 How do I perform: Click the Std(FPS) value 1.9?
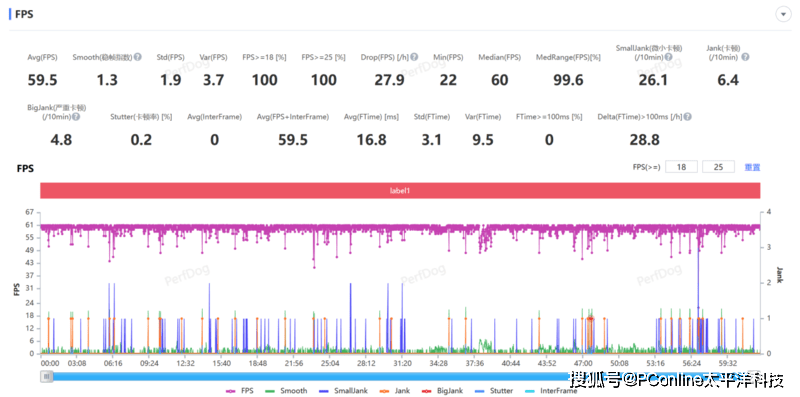click(x=170, y=80)
